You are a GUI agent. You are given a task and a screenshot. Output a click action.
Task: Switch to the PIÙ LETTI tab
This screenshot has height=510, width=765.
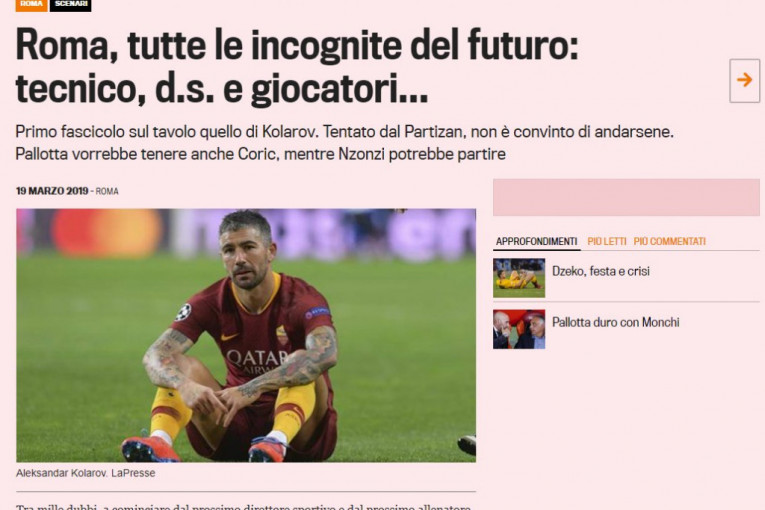coord(606,241)
